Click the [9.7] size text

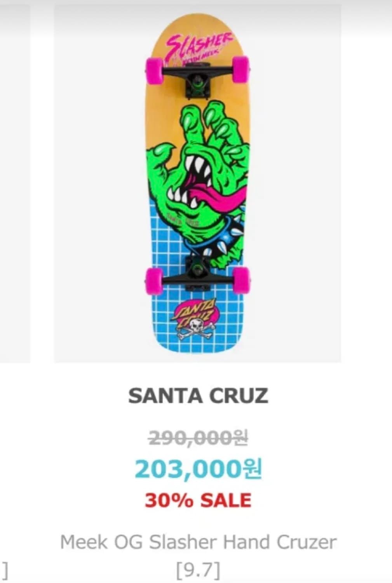click(x=198, y=570)
